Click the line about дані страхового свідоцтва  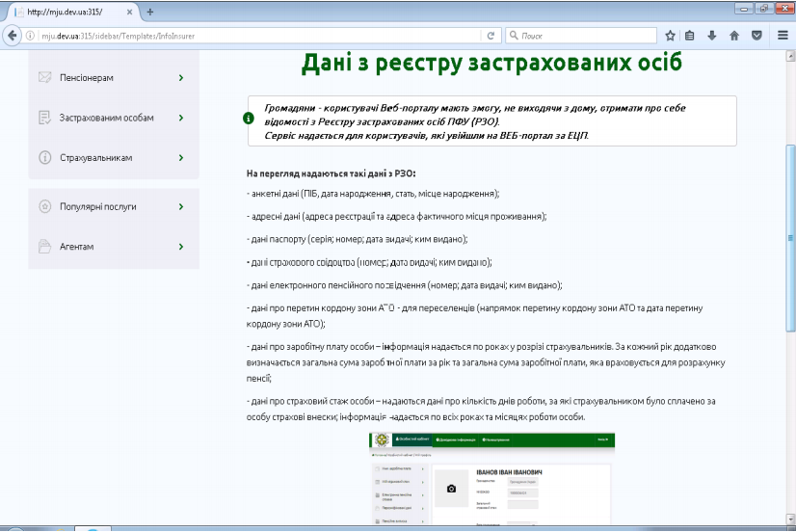(x=369, y=262)
